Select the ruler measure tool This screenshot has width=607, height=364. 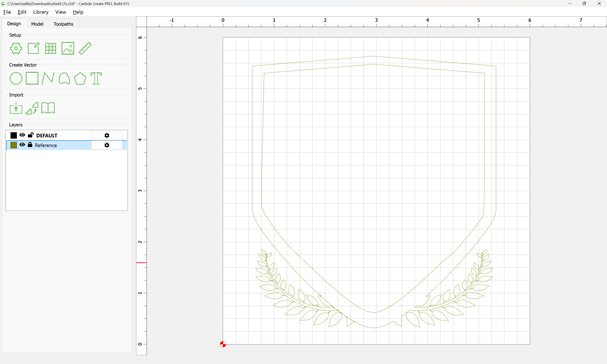click(85, 48)
